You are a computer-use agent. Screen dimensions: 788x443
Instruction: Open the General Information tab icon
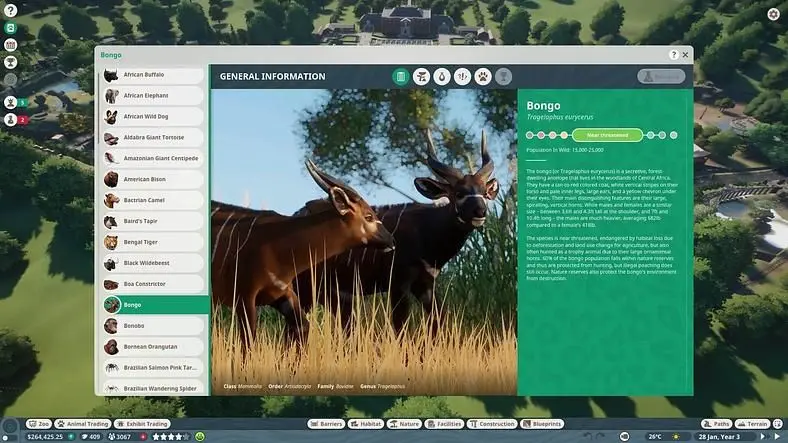[401, 76]
